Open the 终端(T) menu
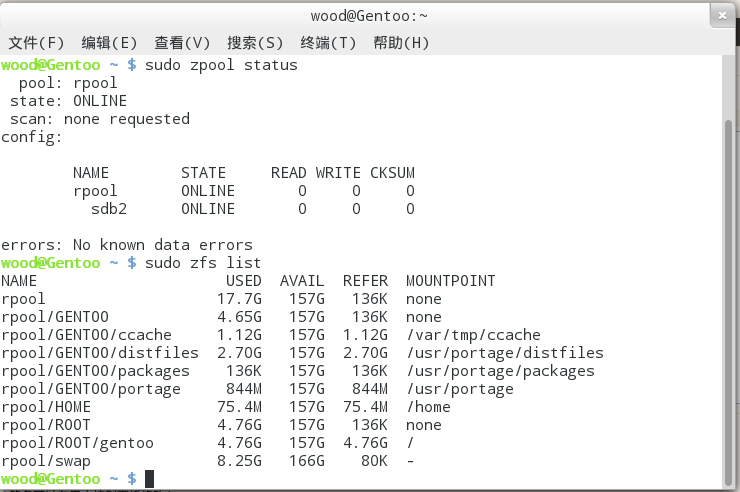The image size is (740, 492). 328,43
